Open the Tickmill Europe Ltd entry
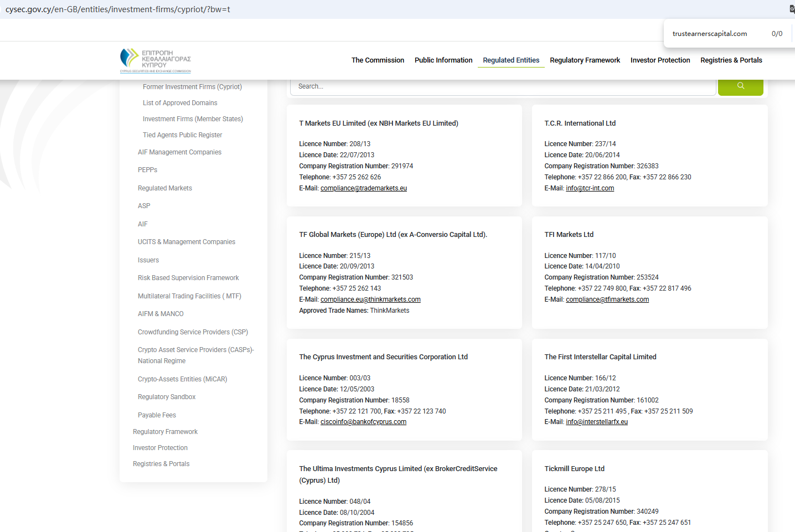 pyautogui.click(x=574, y=469)
